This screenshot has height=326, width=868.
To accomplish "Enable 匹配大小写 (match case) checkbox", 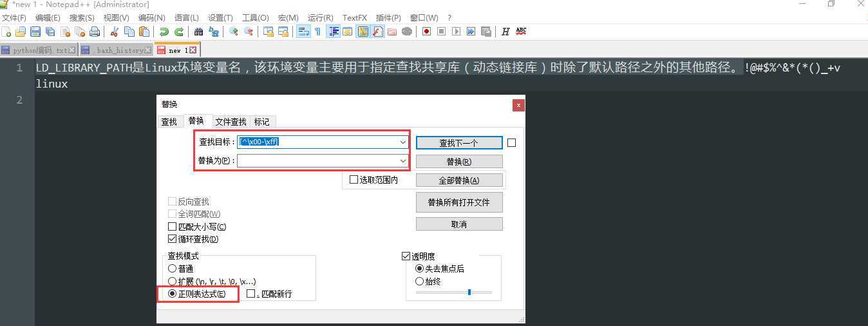I will click(x=172, y=227).
